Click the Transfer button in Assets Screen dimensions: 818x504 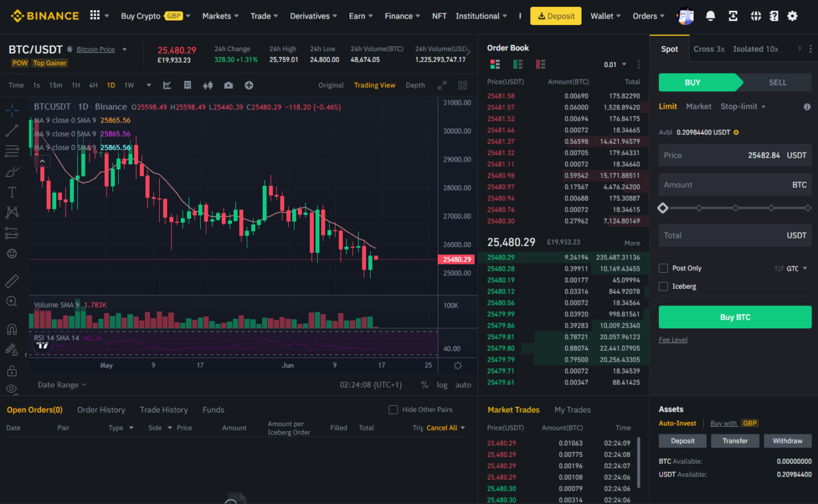click(x=735, y=441)
